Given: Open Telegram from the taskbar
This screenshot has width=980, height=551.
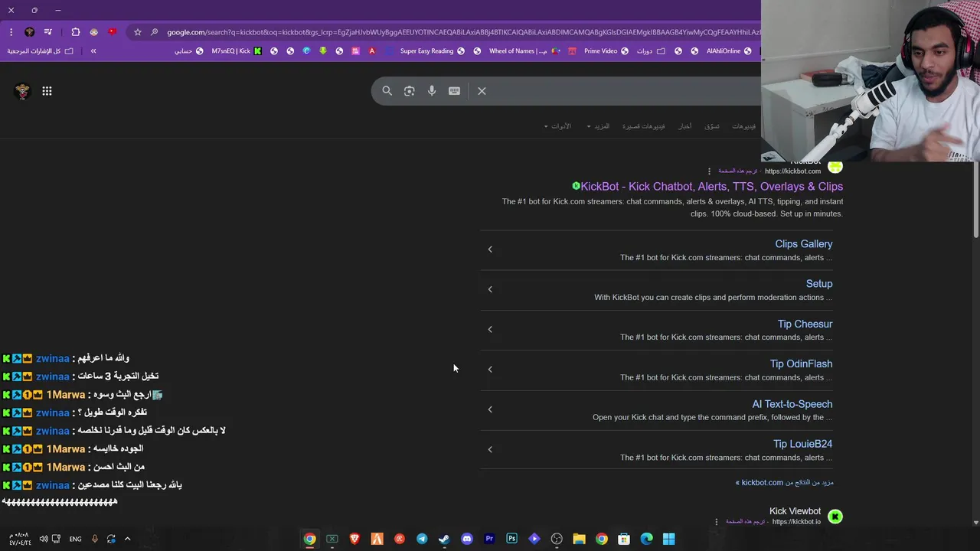Looking at the screenshot, I should pyautogui.click(x=422, y=540).
